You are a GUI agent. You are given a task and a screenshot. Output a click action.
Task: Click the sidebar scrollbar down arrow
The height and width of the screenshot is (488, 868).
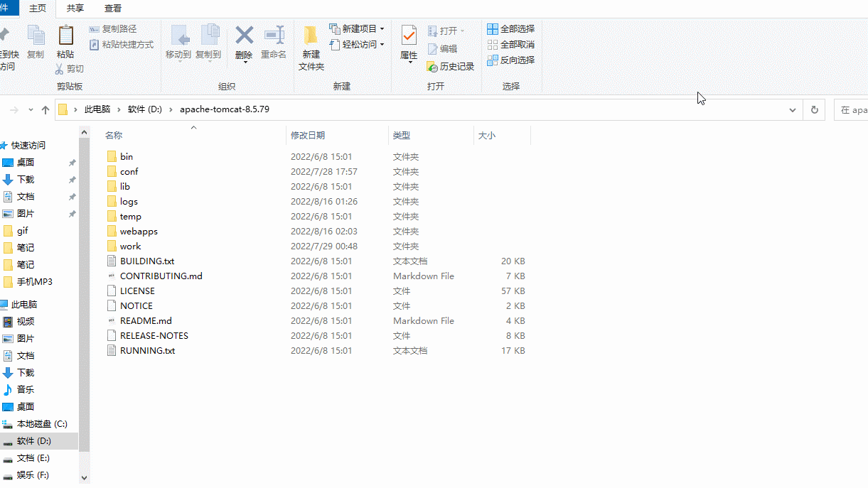coord(84,477)
